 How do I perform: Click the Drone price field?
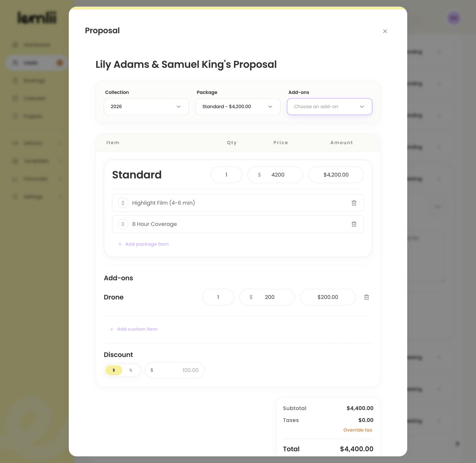(267, 297)
